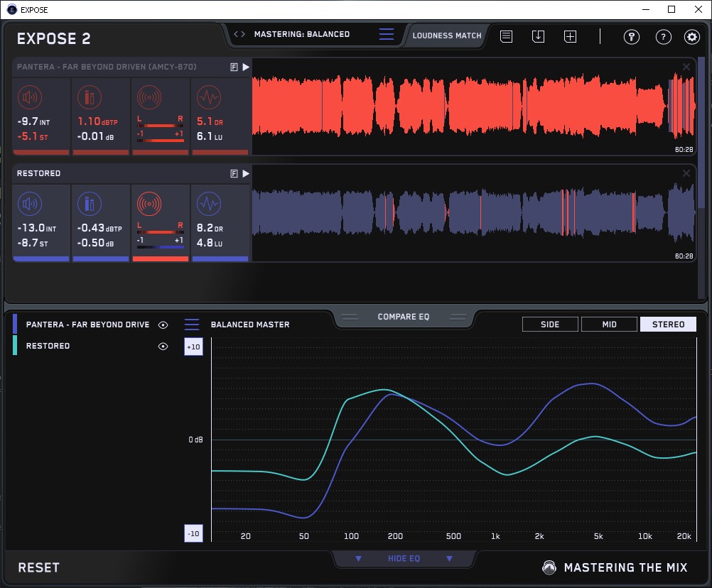Viewport: 712px width, 588px height.
Task: Play the Restored track
Action: (246, 173)
